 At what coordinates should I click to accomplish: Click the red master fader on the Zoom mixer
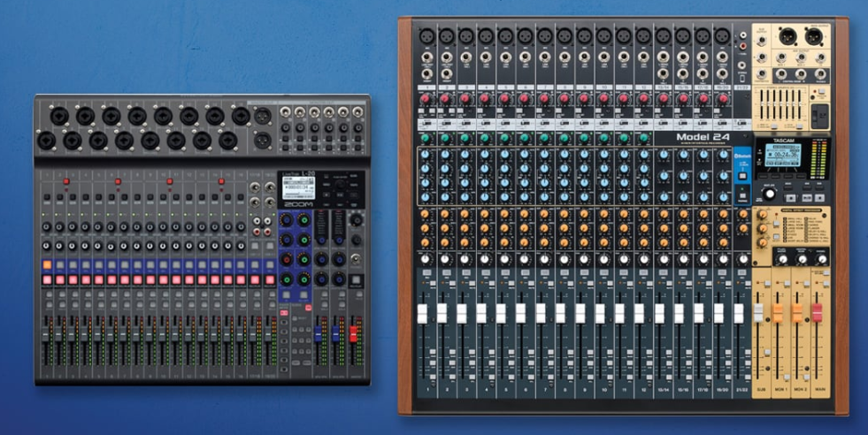pyautogui.click(x=353, y=333)
